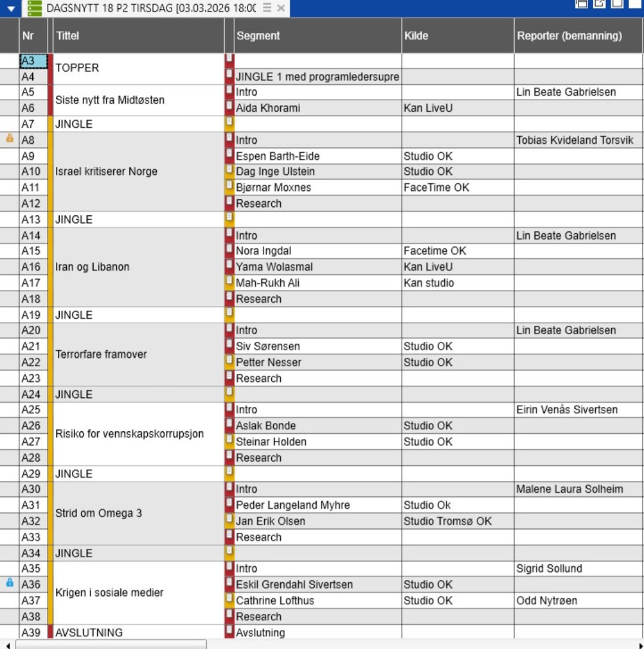Viewport: 644px width, 649px height.
Task: Select the 'Kan studio' source cell
Action: click(x=458, y=283)
